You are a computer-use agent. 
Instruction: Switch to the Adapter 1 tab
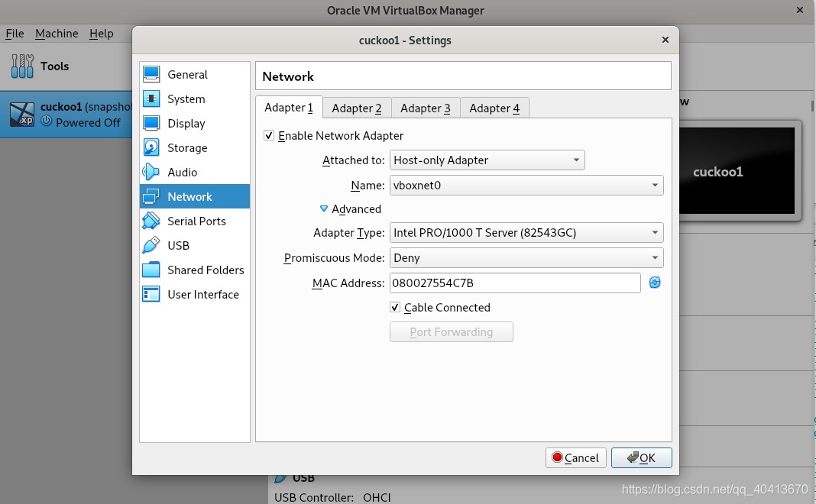pos(289,108)
